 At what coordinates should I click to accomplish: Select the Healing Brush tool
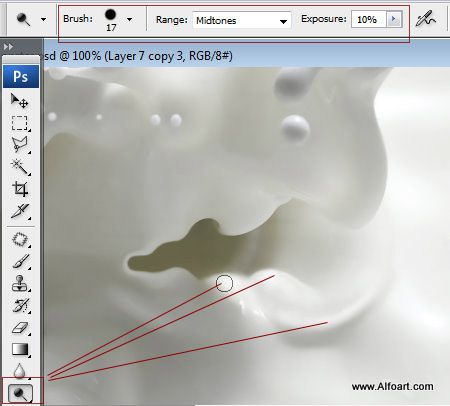click(x=20, y=240)
